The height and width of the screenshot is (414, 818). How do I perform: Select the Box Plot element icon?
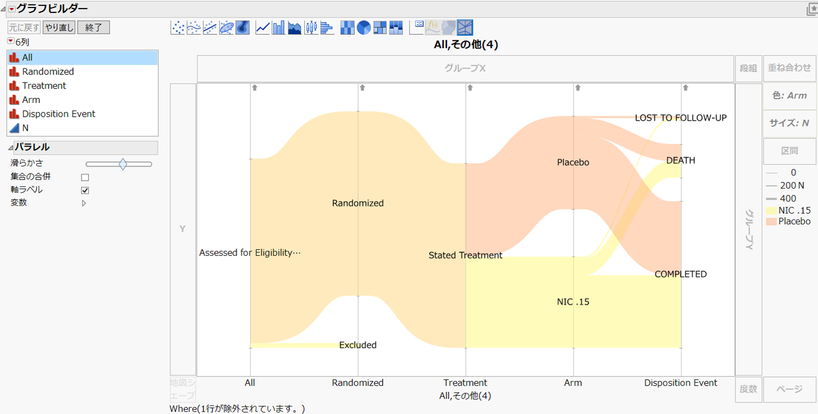[311, 28]
